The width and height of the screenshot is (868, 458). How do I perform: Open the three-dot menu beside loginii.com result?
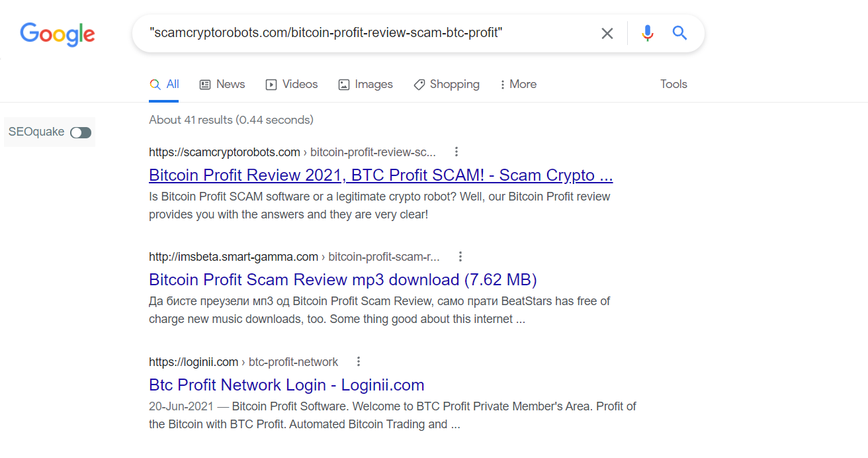coord(358,361)
